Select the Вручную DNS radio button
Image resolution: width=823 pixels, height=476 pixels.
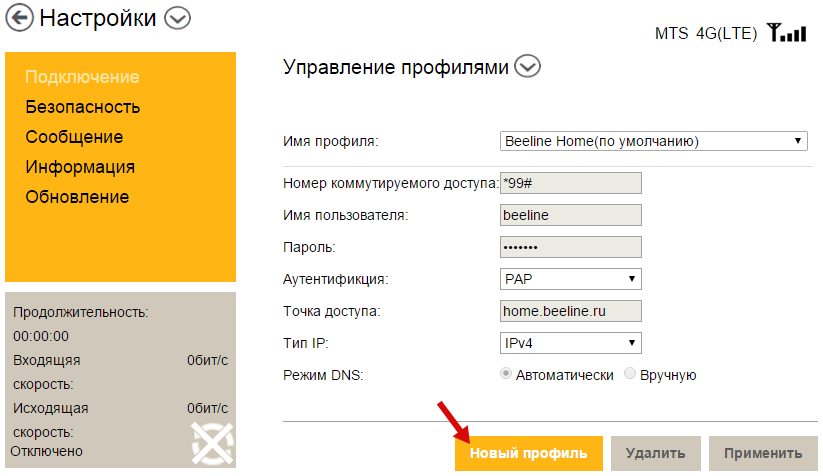point(630,375)
